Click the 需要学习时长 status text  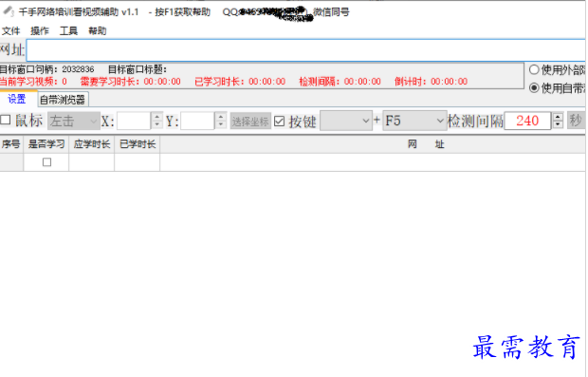131,82
